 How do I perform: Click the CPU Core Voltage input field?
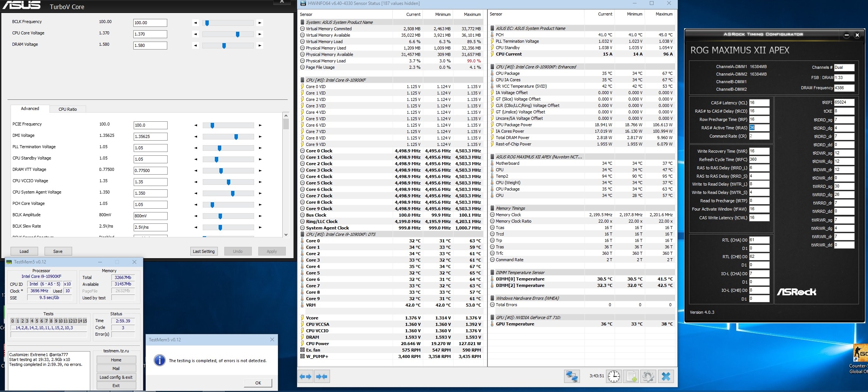(150, 34)
